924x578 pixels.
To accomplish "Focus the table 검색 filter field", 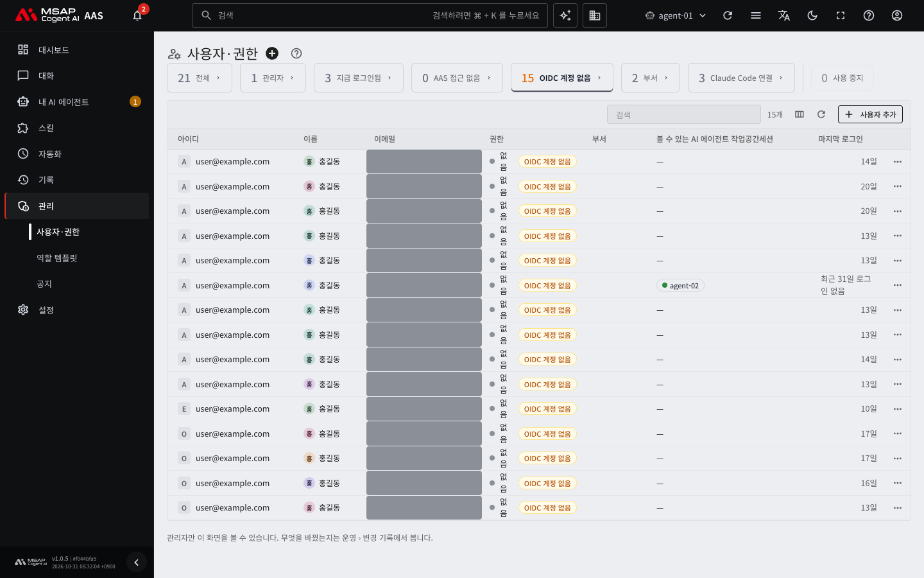I will pyautogui.click(x=684, y=114).
